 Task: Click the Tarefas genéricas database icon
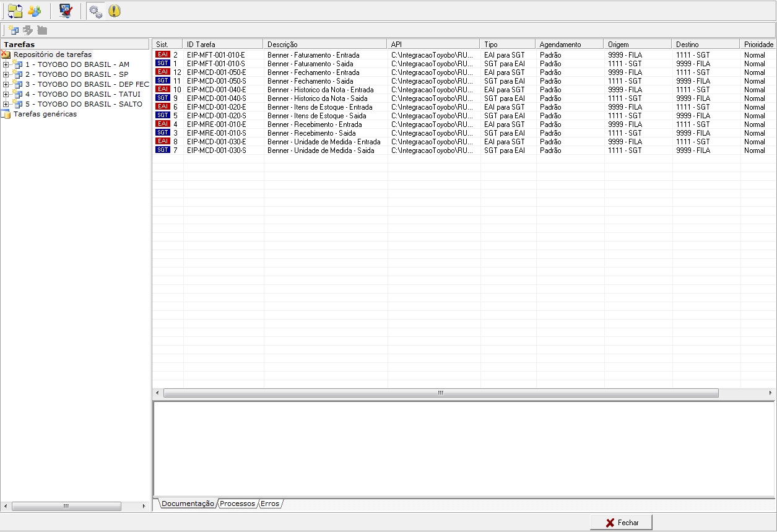tap(6, 114)
